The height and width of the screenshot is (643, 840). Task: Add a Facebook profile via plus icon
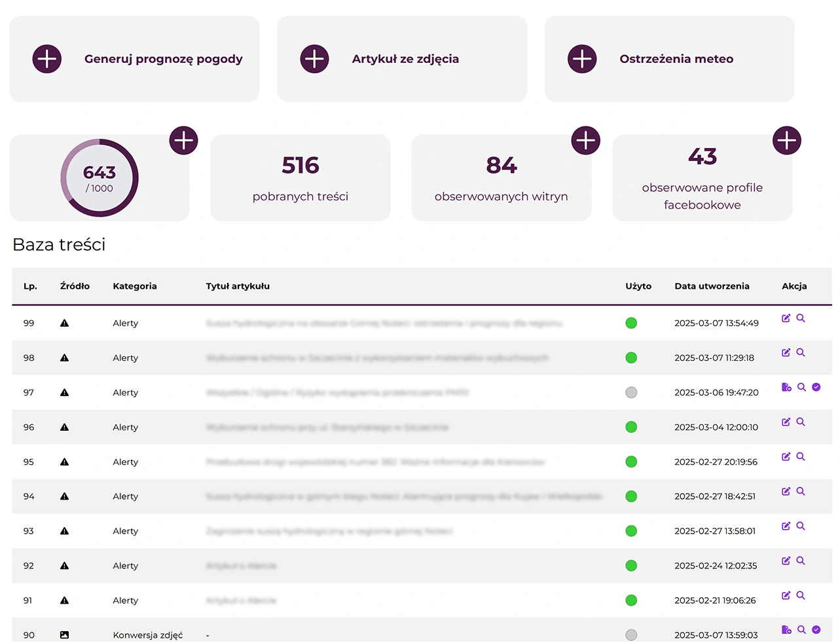coord(786,140)
